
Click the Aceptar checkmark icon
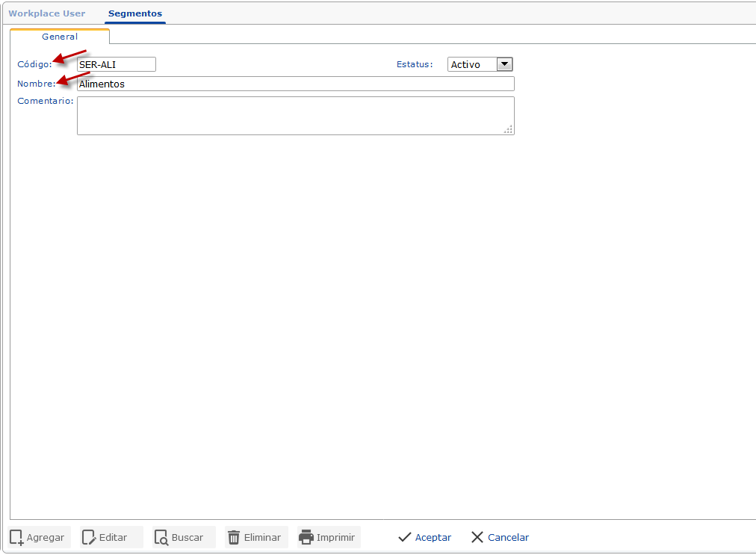coord(404,537)
